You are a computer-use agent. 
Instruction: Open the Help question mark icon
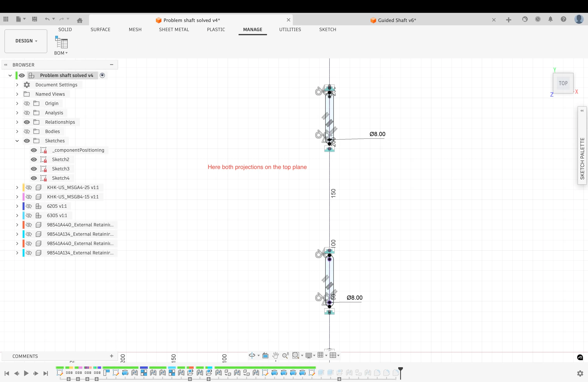click(563, 19)
